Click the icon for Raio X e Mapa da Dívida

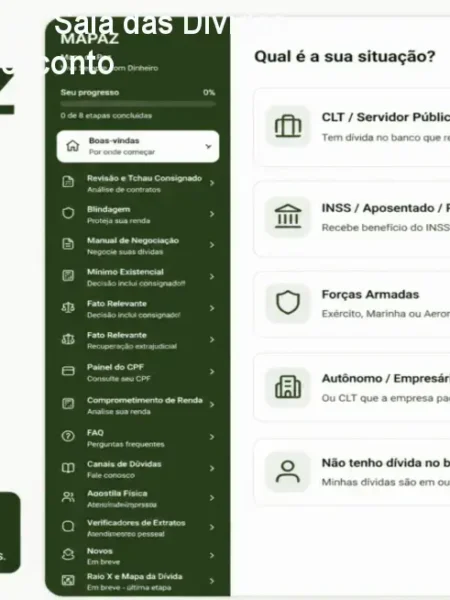[68, 580]
